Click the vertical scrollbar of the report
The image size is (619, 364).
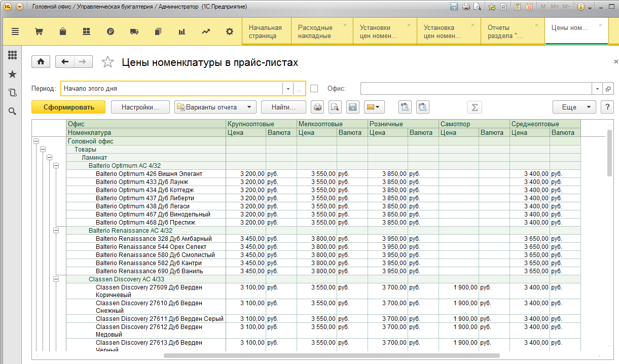pyautogui.click(x=610, y=152)
